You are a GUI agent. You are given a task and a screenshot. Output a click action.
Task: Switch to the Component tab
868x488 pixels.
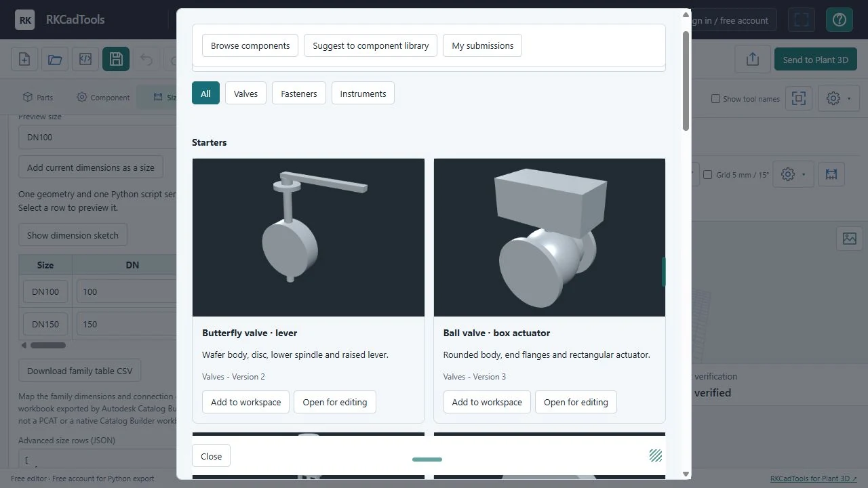(103, 97)
